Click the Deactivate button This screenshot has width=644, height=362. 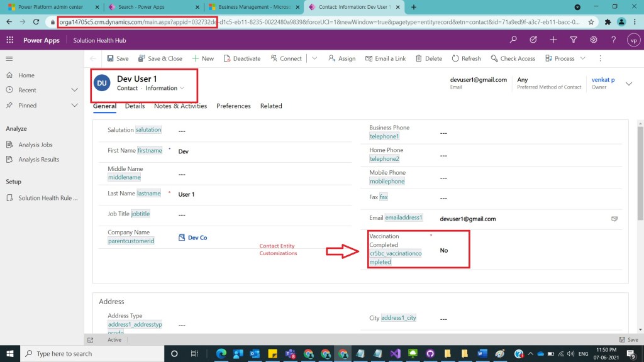(241, 58)
